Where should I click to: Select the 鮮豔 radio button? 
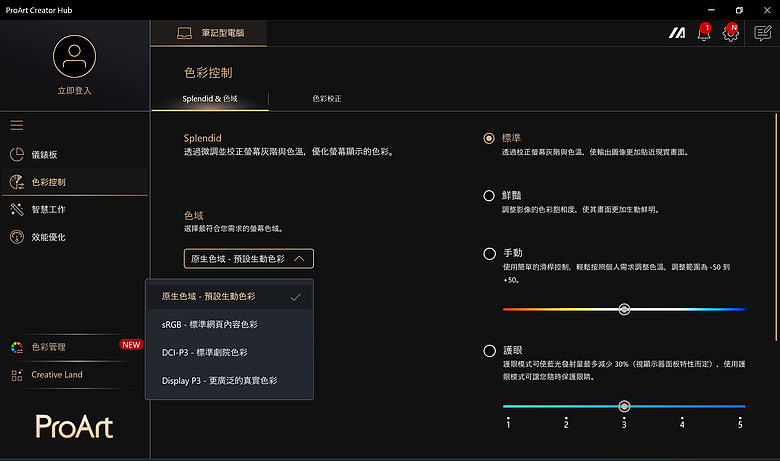pos(489,195)
